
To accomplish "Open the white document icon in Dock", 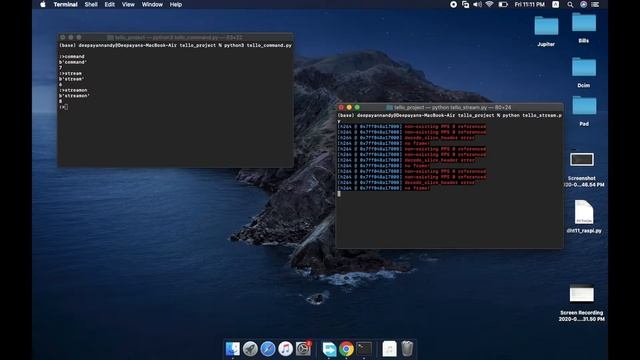I will (389, 349).
